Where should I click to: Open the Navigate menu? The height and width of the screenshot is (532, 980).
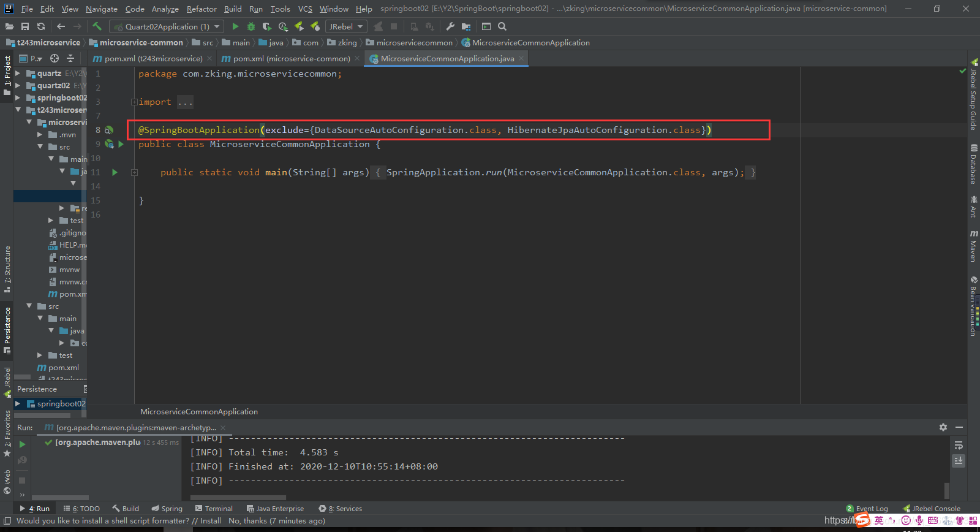click(x=101, y=9)
